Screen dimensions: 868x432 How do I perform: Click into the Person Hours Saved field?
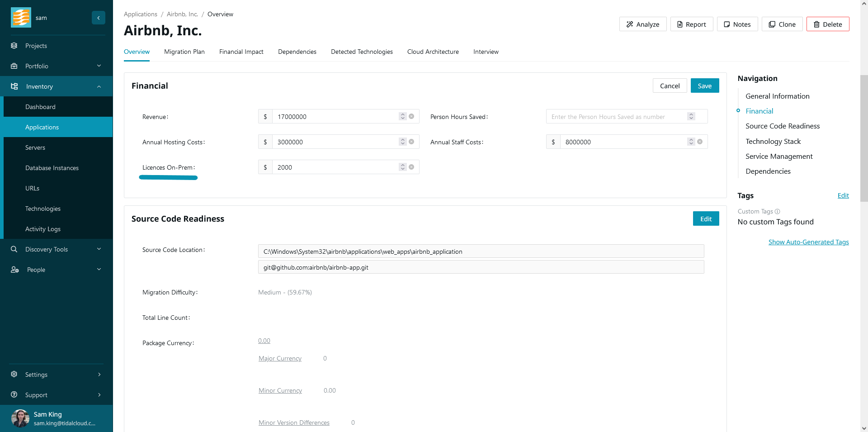tap(615, 117)
